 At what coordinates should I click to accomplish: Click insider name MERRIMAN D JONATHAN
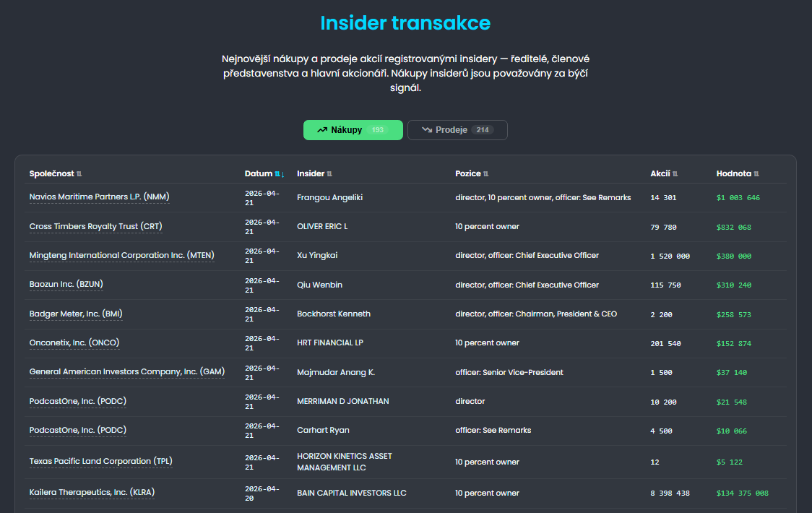click(x=343, y=402)
